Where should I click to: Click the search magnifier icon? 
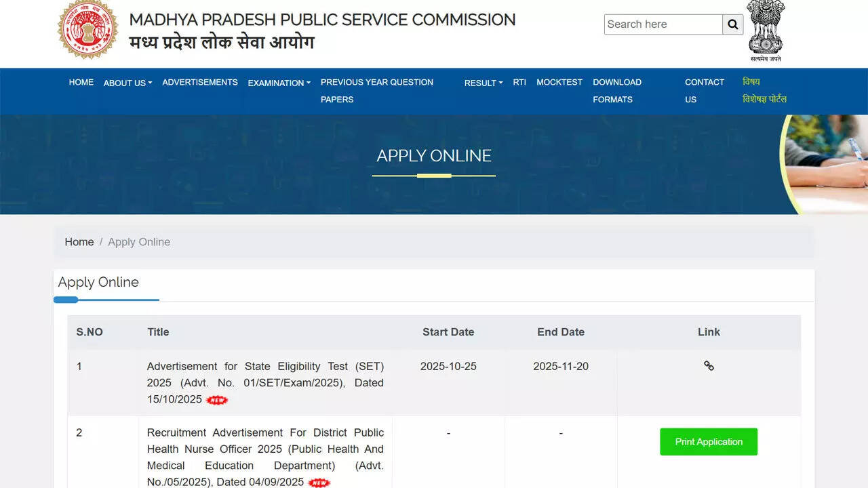point(732,24)
